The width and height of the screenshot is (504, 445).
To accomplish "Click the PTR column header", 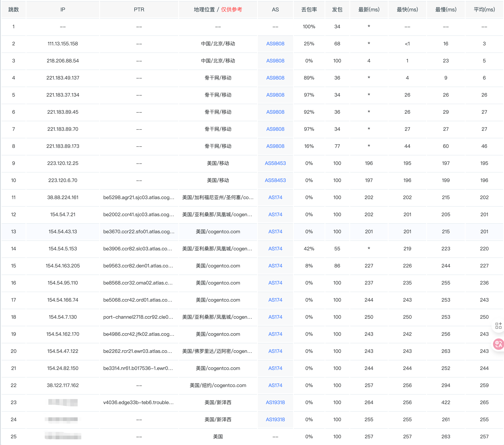I will pos(139,10).
